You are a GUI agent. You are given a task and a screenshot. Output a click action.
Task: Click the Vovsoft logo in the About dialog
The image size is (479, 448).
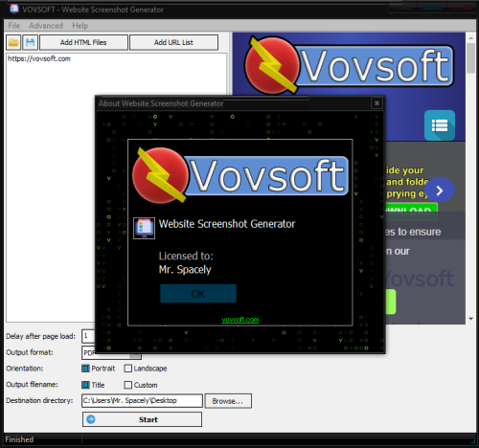click(240, 175)
